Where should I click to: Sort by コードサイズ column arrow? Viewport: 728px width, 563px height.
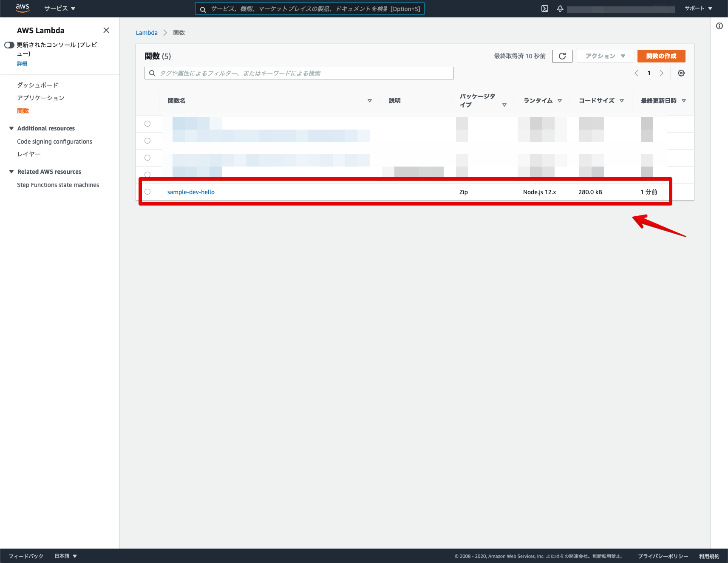point(622,101)
